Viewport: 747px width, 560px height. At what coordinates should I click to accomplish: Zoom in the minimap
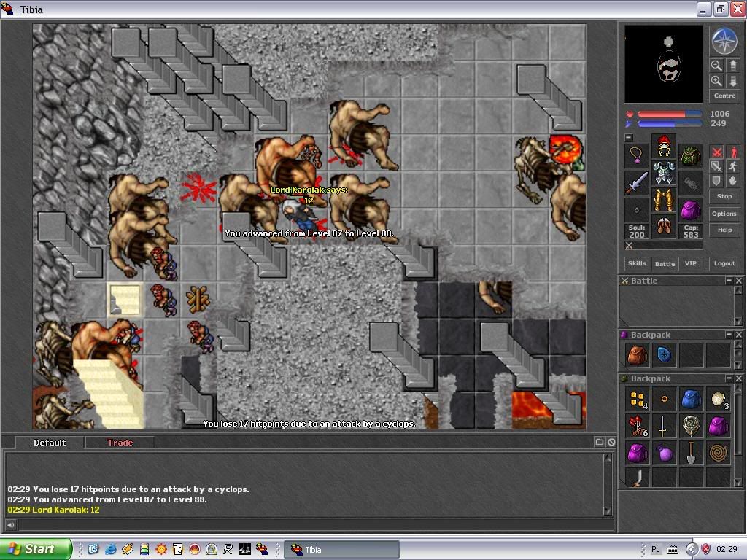pos(716,80)
